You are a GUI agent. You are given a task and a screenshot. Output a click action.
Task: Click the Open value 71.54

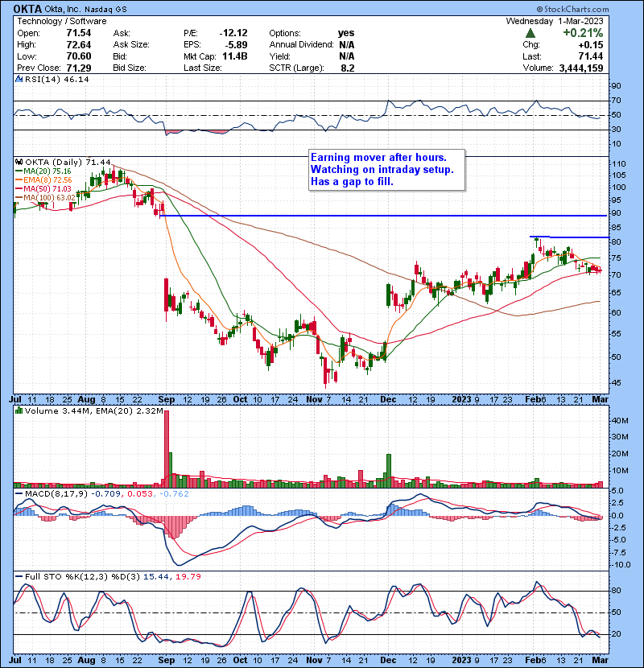point(79,33)
